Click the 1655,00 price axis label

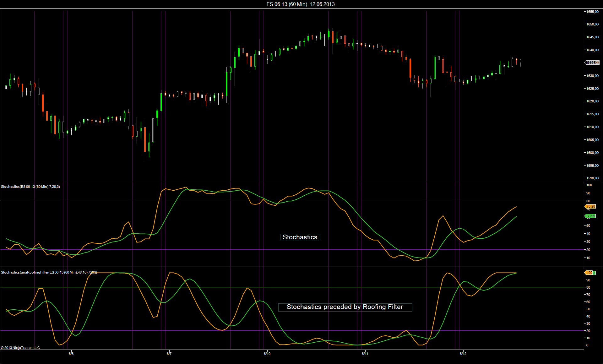(x=592, y=12)
